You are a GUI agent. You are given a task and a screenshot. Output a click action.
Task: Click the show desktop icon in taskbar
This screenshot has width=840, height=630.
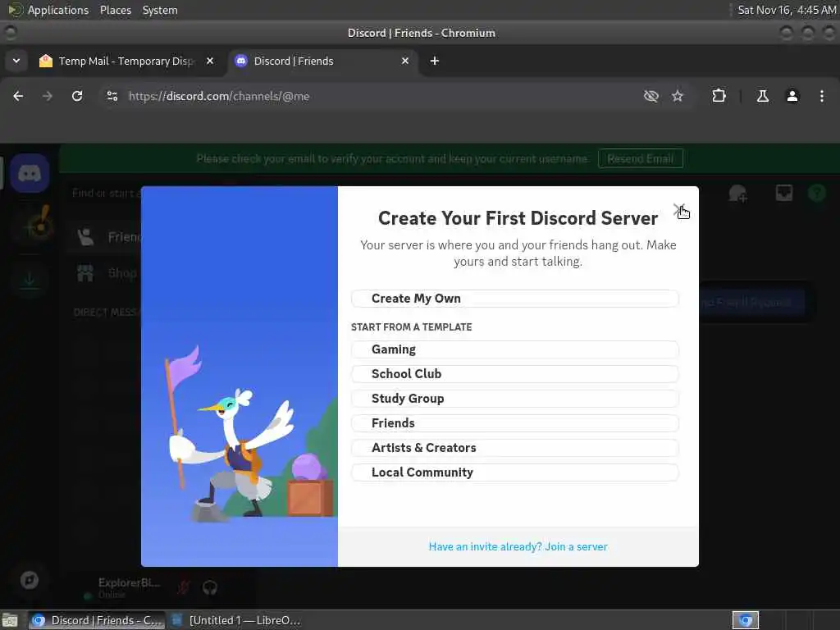coord(10,620)
